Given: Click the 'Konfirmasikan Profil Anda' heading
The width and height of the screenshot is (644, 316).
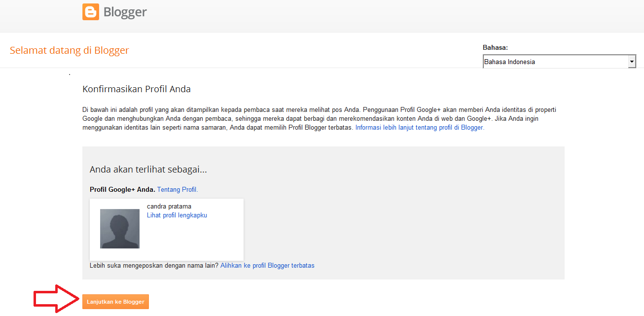Looking at the screenshot, I should [x=137, y=89].
